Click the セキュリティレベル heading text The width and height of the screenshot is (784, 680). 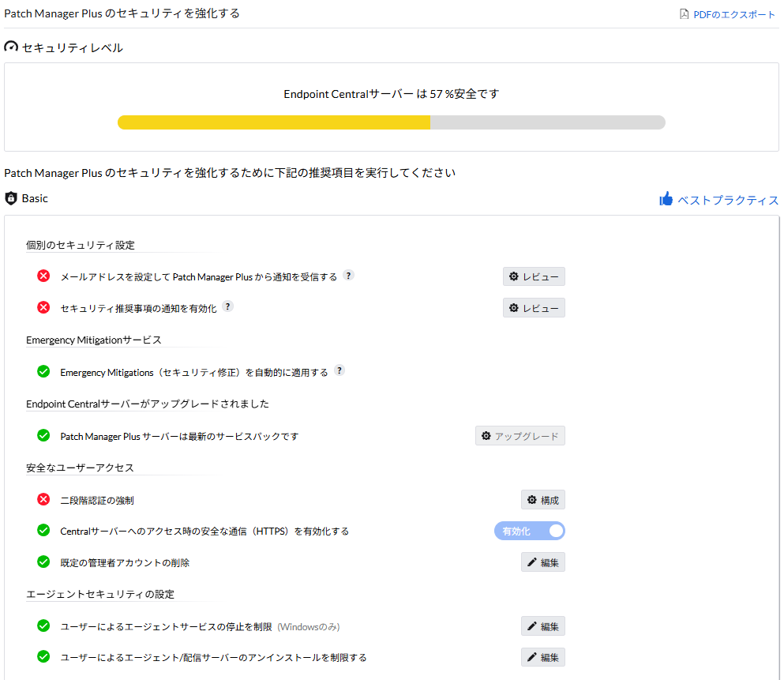point(73,48)
